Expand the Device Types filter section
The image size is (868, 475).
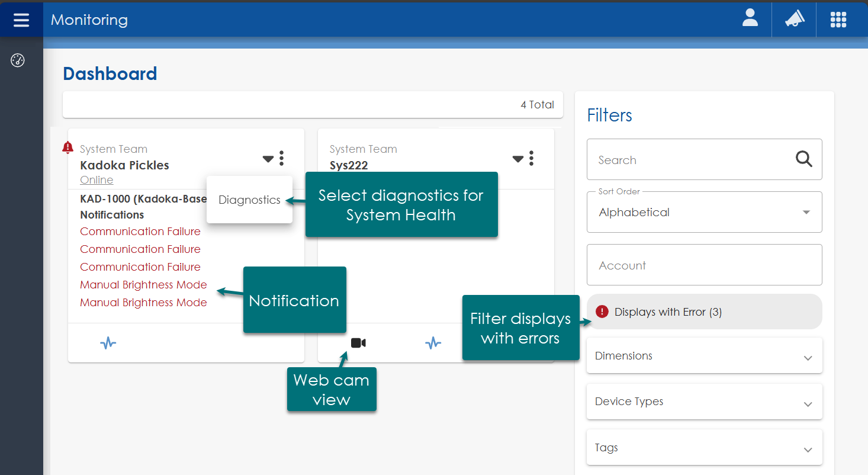[x=704, y=402]
